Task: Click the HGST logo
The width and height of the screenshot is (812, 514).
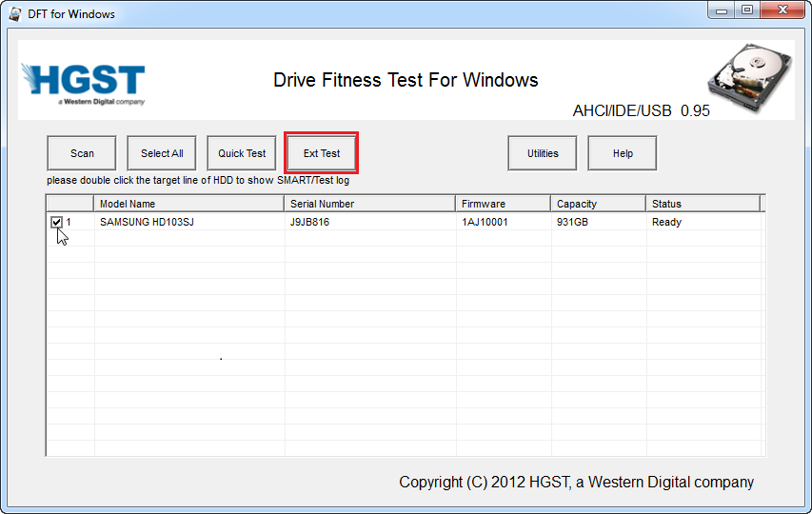Action: pyautogui.click(x=84, y=84)
